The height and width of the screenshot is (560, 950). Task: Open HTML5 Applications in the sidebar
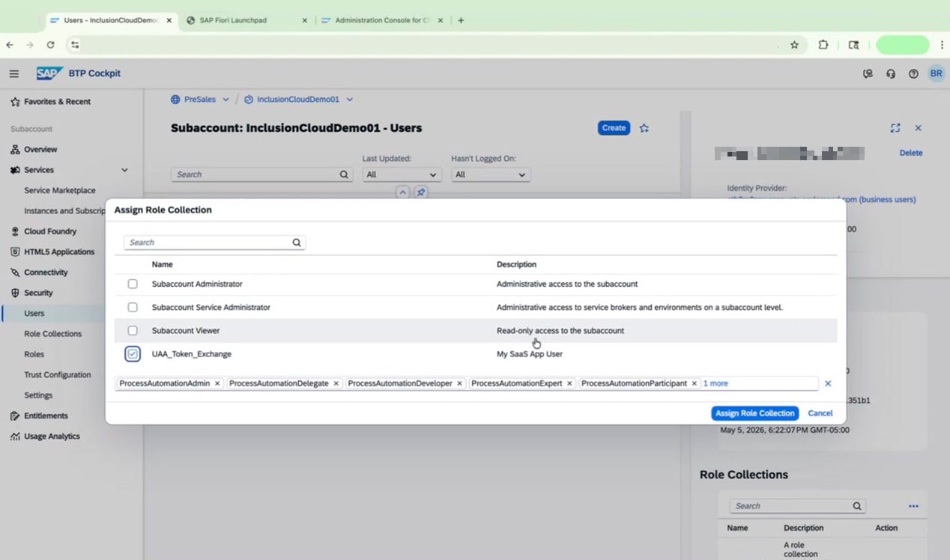[59, 252]
